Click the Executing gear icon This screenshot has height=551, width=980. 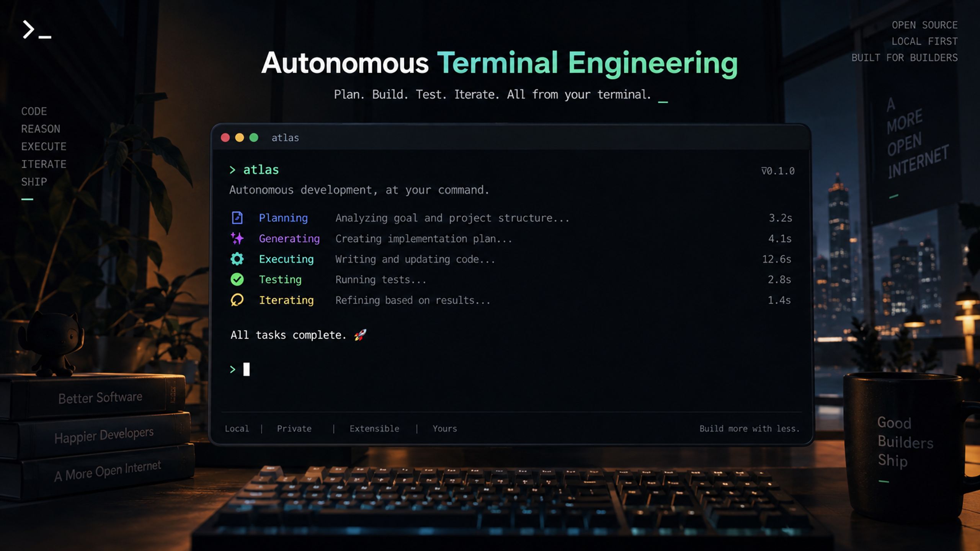[x=237, y=259]
